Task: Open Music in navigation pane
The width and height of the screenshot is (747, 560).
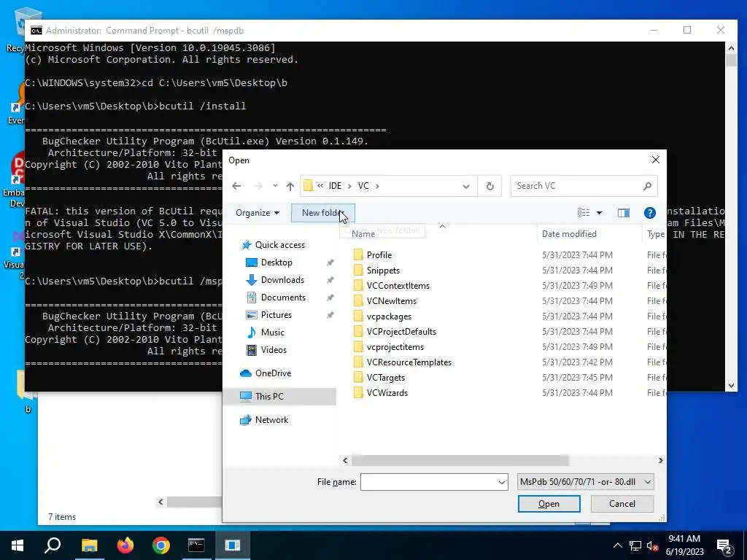Action: pos(272,332)
